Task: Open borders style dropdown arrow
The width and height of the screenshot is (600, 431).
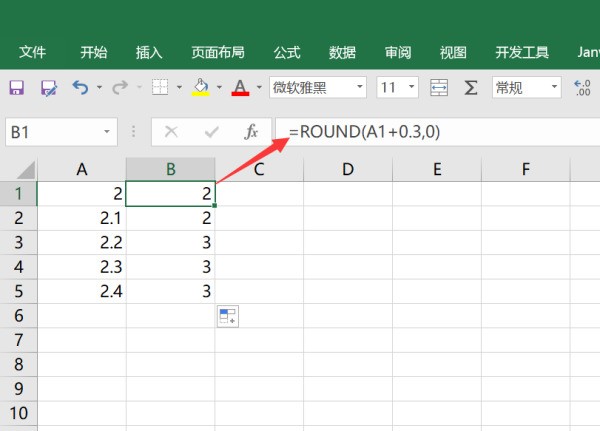Action: tap(179, 87)
